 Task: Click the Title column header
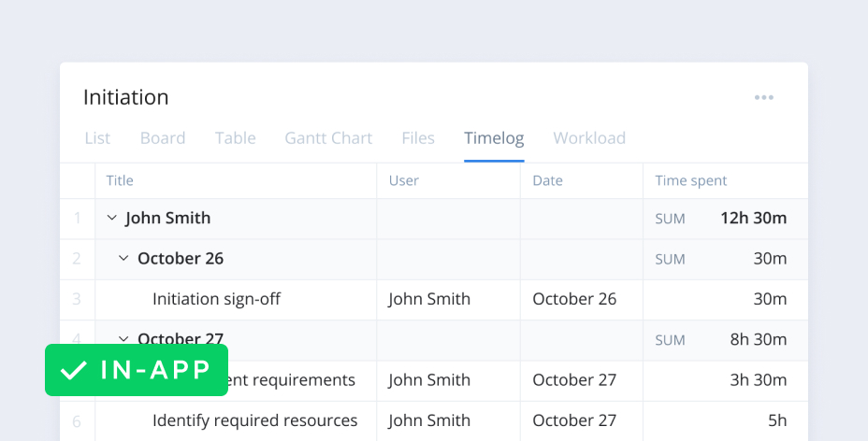point(120,181)
